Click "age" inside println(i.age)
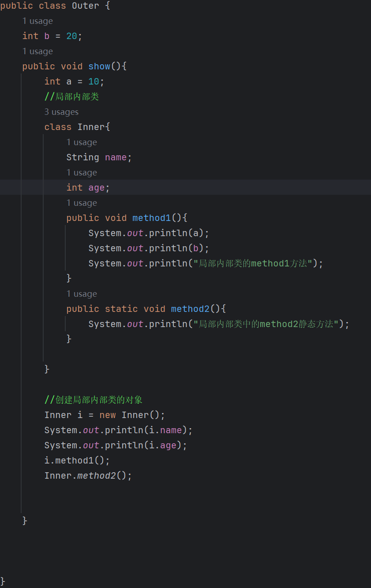Screen dimensions: 371x588 (x=168, y=446)
